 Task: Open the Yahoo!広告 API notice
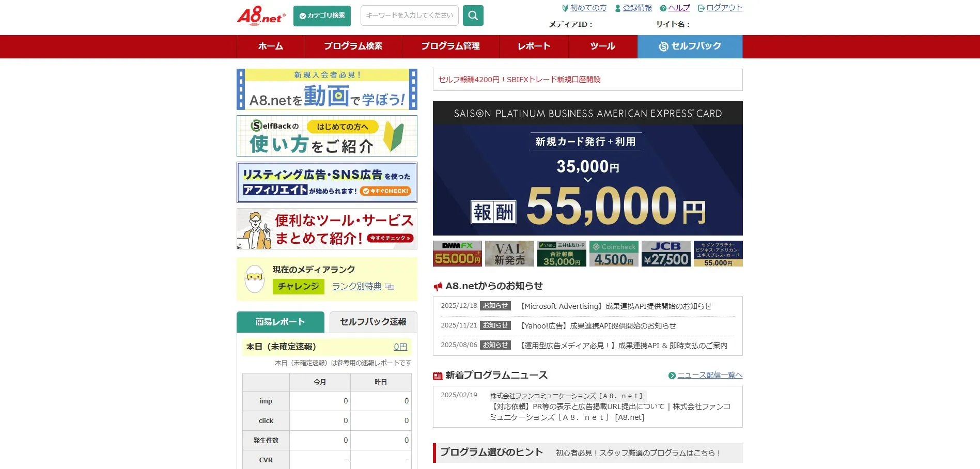[x=598, y=326]
